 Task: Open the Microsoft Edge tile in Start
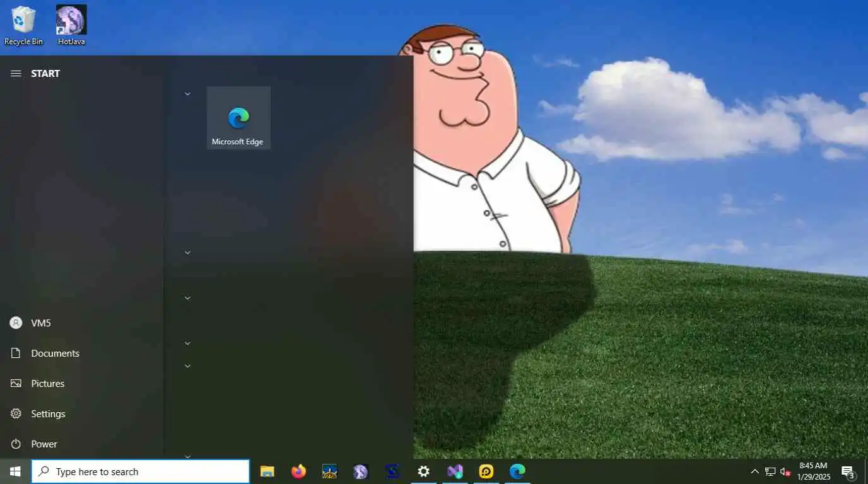click(x=238, y=118)
